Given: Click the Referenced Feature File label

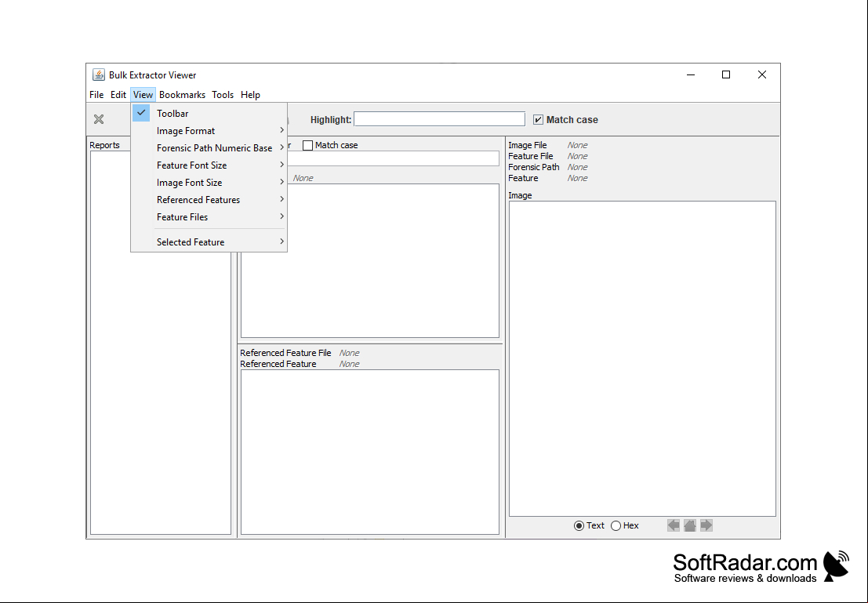Looking at the screenshot, I should (x=285, y=353).
